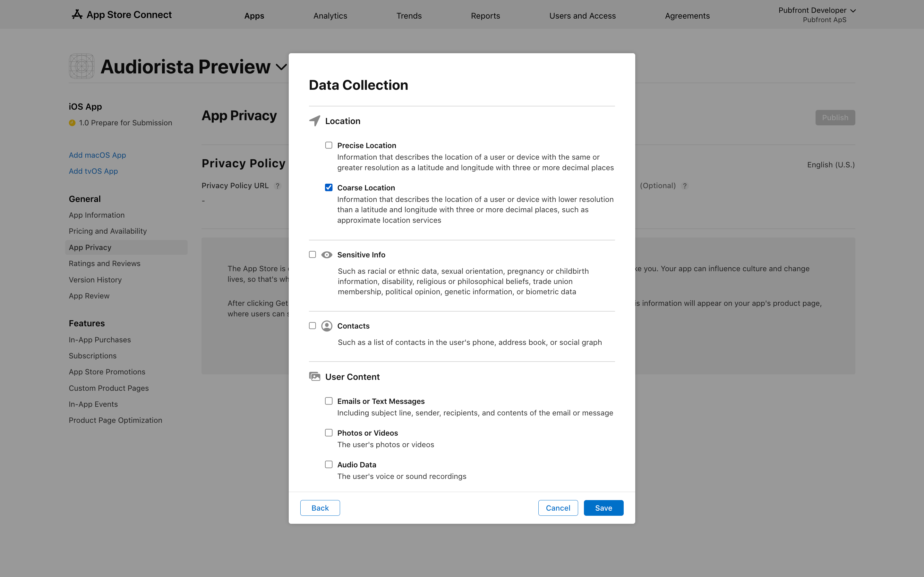Click the User Content photos icon
The height and width of the screenshot is (577, 924).
315,377
